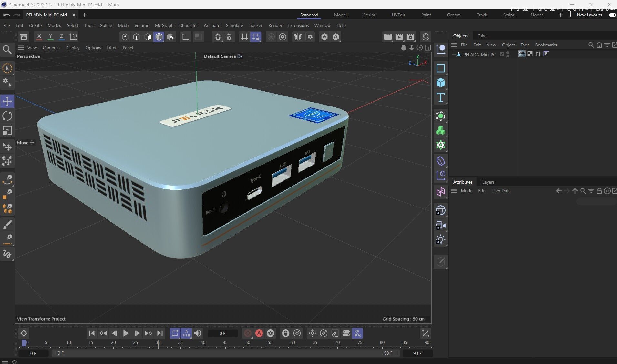Viewport: 617px width, 364px height.
Task: Click the Rectangle spline icon
Action: (x=441, y=68)
